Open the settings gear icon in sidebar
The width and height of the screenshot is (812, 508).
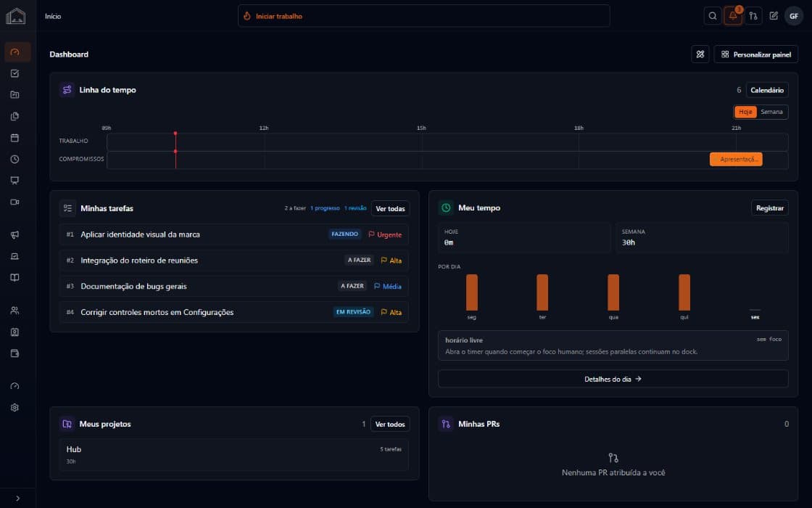[14, 407]
